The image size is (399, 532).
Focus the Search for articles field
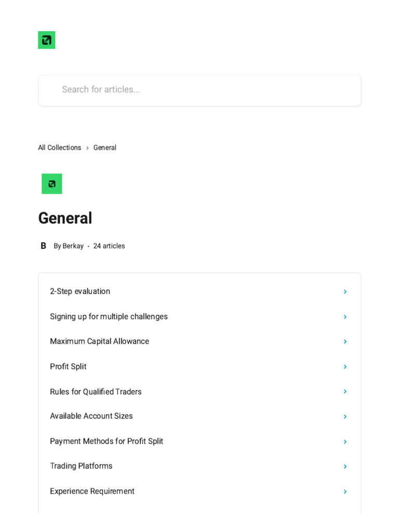tap(199, 90)
